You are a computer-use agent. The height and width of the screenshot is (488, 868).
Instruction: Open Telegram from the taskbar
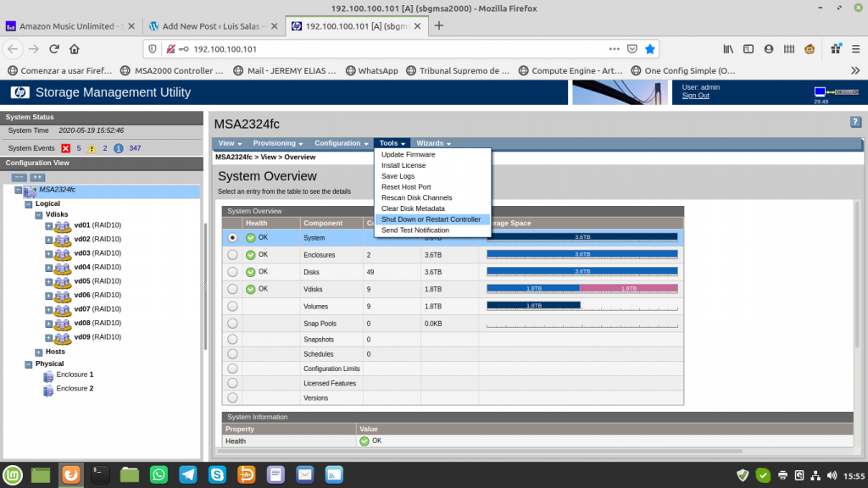(x=188, y=474)
